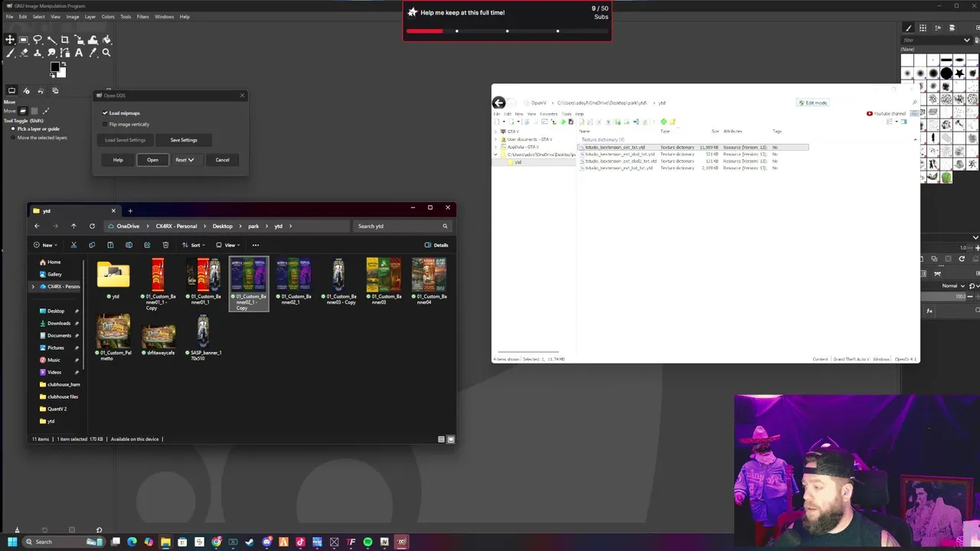Select the Crop tool

[x=65, y=40]
